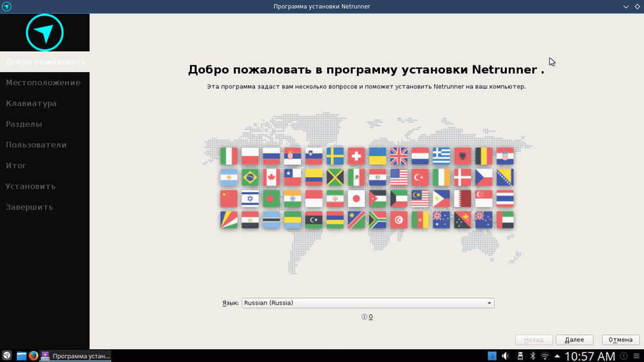Viewport: 644px width, 362px height.
Task: Click the Язык label
Action: coord(231,303)
